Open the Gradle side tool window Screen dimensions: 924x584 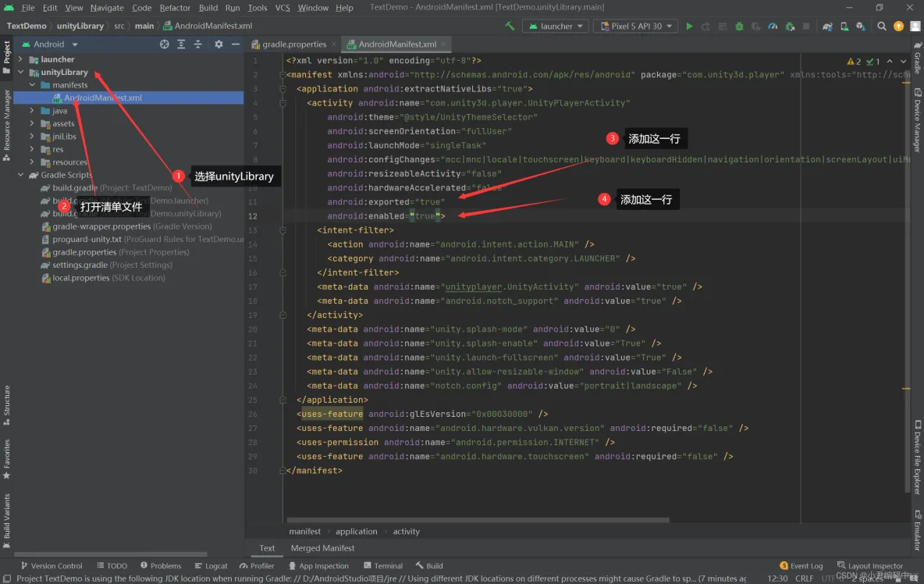918,58
